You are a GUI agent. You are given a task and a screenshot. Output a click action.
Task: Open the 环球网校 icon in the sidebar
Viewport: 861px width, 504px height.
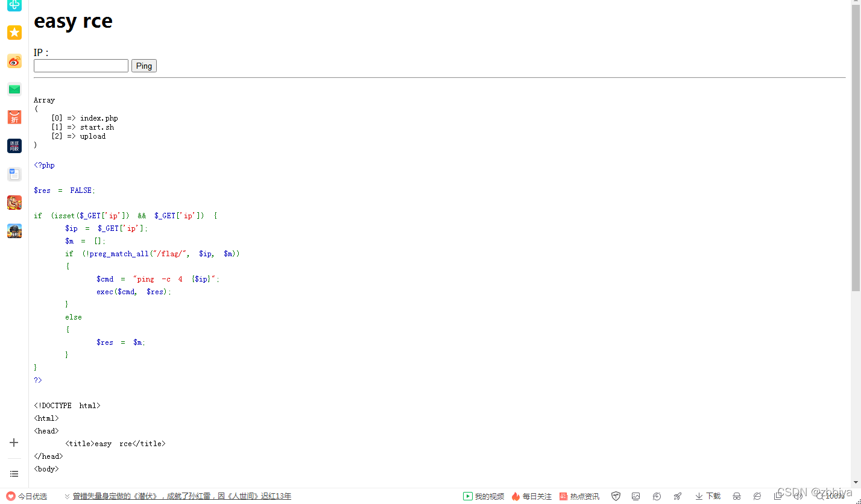14,146
